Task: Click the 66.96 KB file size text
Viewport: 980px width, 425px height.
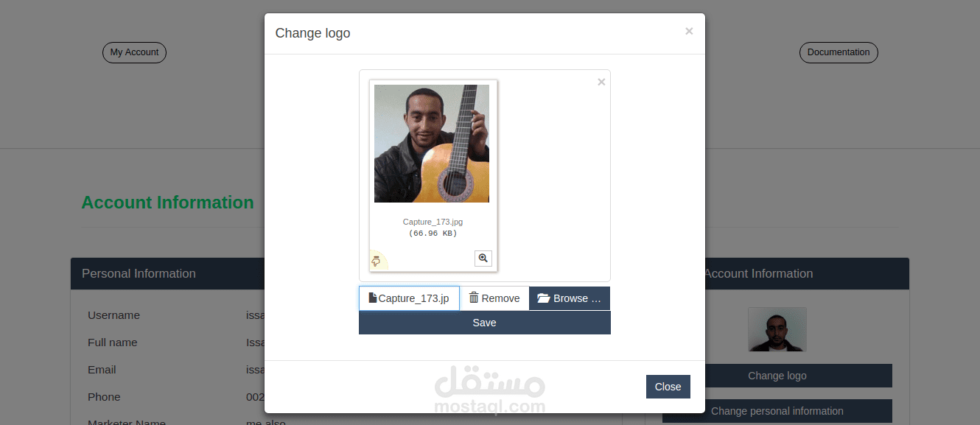Action: pyautogui.click(x=433, y=233)
